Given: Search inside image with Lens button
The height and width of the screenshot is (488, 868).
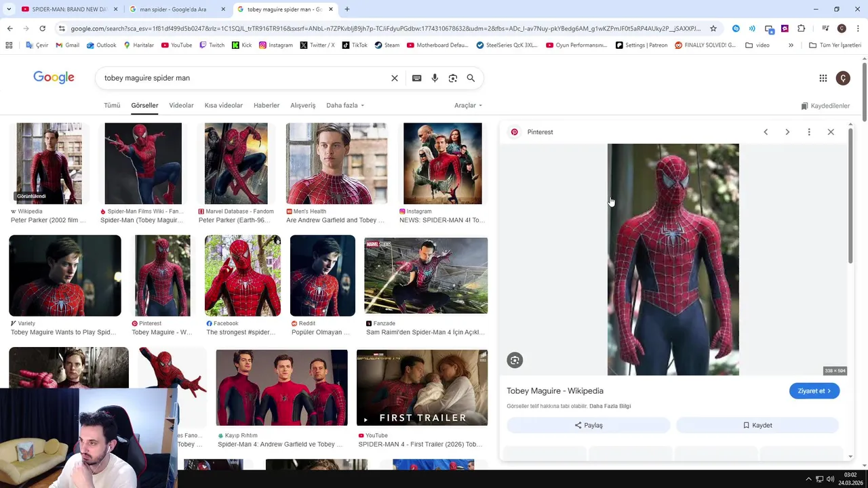Looking at the screenshot, I should pos(515,361).
